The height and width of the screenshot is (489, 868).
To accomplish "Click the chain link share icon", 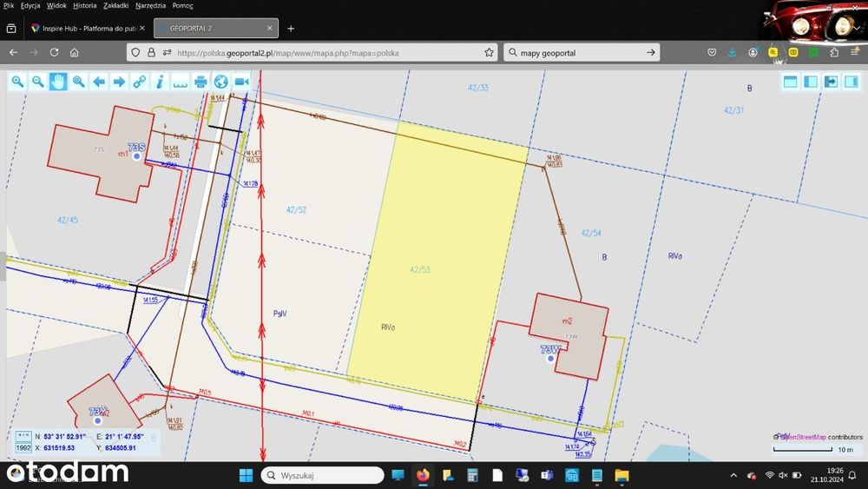I will point(140,82).
